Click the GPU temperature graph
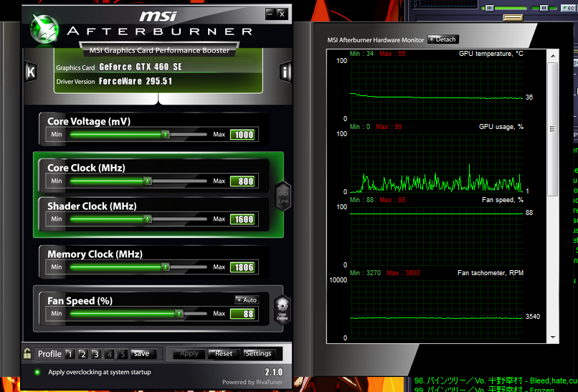Viewport: 578px width, 392px height. 437,90
